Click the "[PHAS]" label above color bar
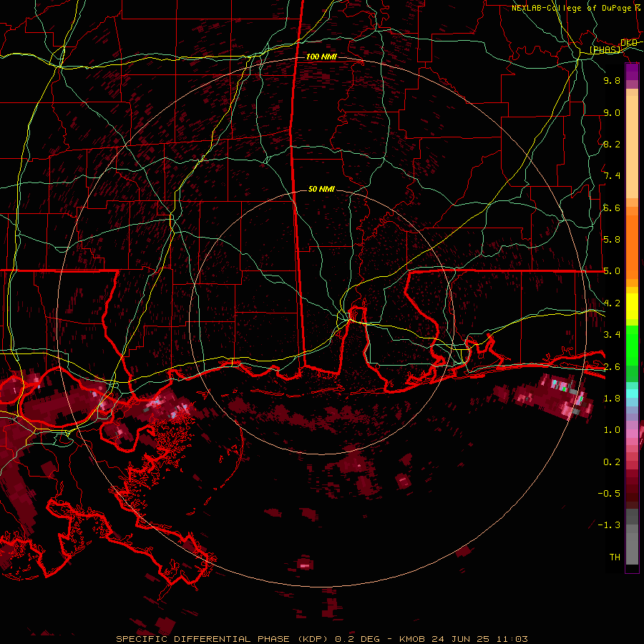The width and height of the screenshot is (644, 644). [605, 50]
